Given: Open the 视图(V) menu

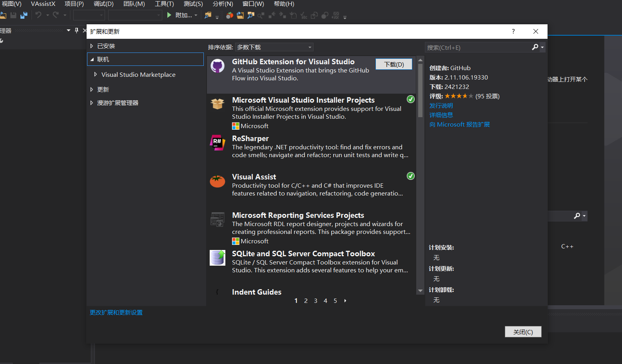Looking at the screenshot, I should (x=11, y=4).
